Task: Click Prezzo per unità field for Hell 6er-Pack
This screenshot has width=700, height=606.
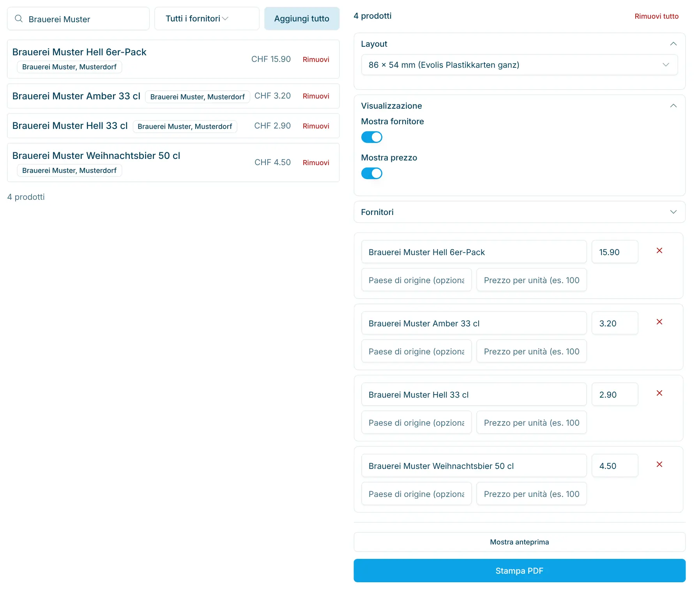Action: [531, 280]
